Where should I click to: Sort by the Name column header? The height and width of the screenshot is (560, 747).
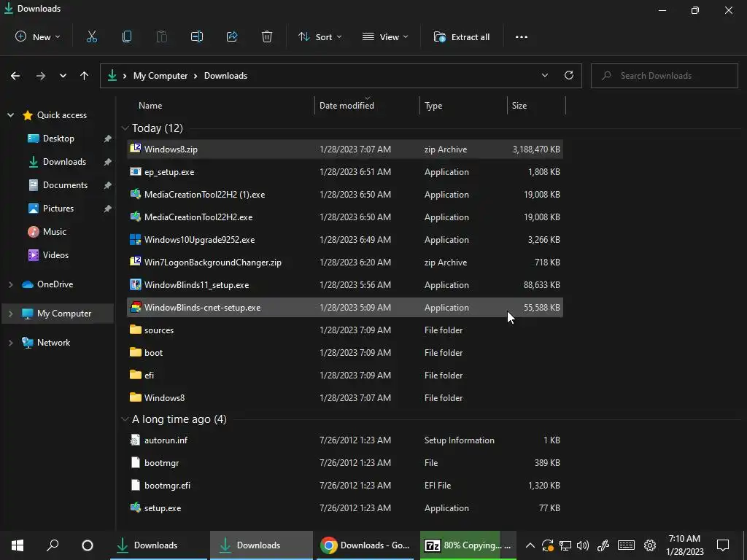point(150,106)
